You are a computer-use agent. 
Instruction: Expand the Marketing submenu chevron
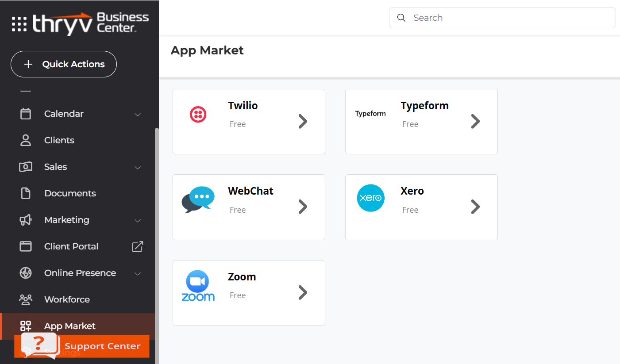coord(138,220)
